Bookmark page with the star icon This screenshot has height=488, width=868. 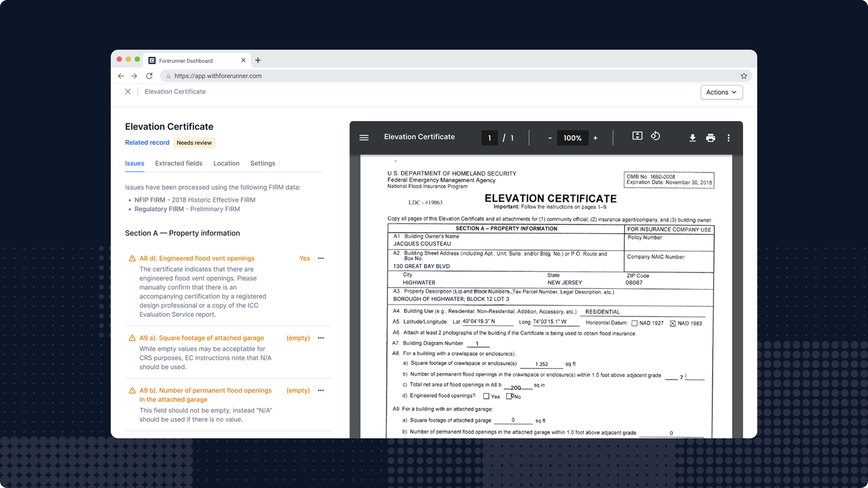click(x=744, y=76)
